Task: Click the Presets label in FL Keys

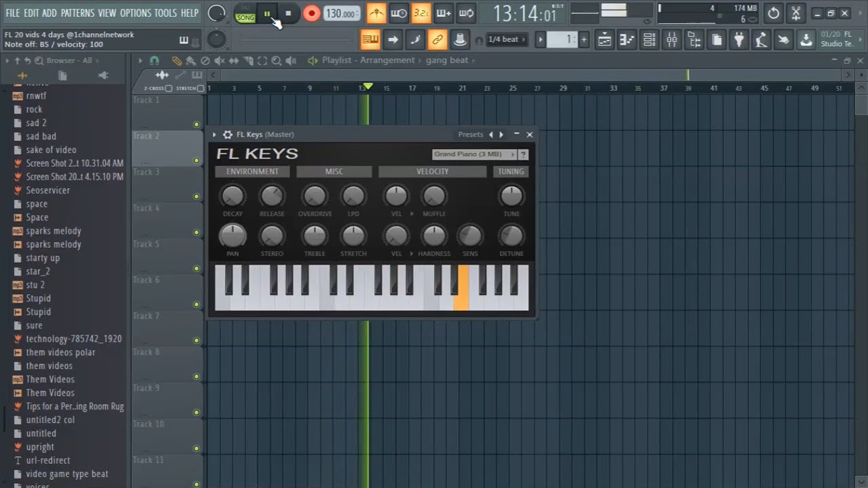Action: (x=471, y=134)
